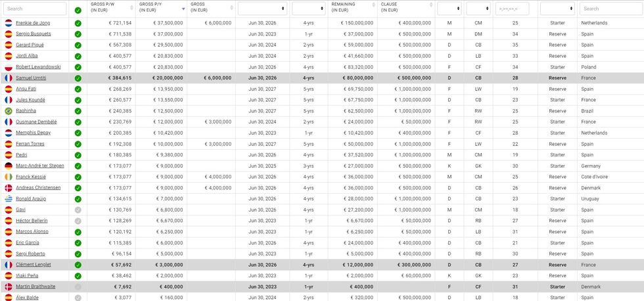Toggle the grey status check for Héctor Bellerín
The width and height of the screenshot is (644, 301).
tap(78, 221)
